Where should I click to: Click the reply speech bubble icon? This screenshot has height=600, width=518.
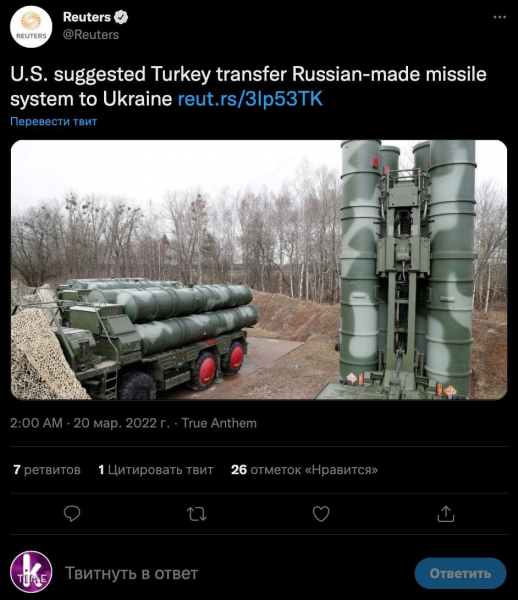tap(72, 514)
